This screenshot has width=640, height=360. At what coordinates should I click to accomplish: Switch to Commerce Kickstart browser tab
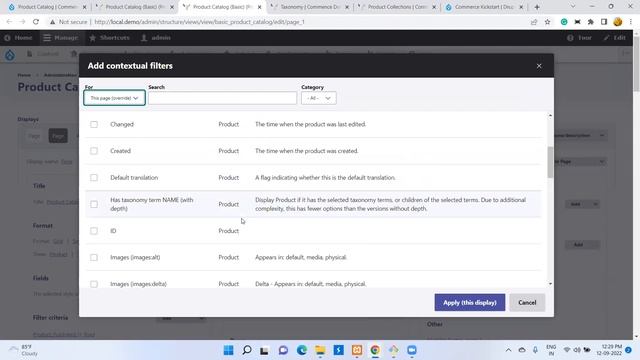point(484,7)
